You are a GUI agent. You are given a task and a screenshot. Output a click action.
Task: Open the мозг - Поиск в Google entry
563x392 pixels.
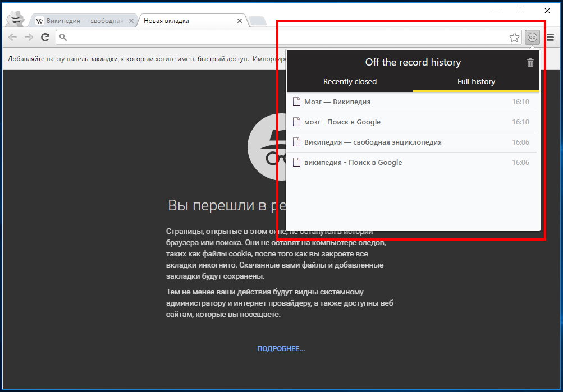[x=413, y=122]
